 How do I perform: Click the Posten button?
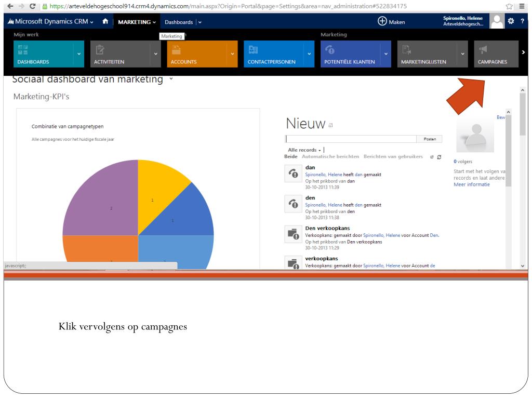click(x=430, y=139)
